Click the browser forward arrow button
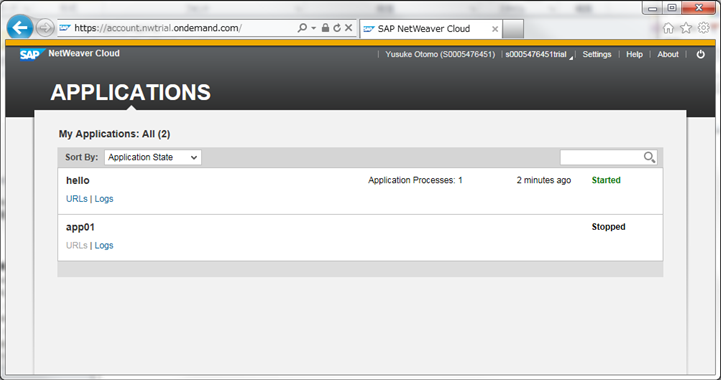The width and height of the screenshot is (722, 381). pyautogui.click(x=45, y=28)
